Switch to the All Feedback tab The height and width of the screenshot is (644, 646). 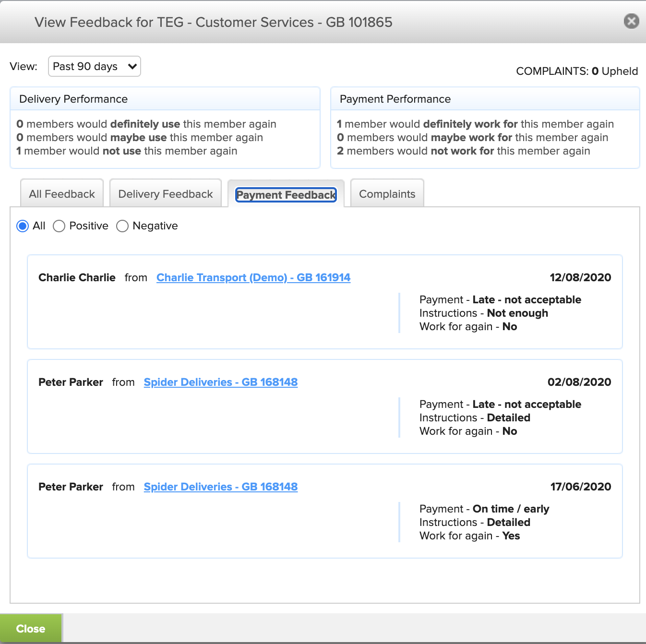coord(62,194)
